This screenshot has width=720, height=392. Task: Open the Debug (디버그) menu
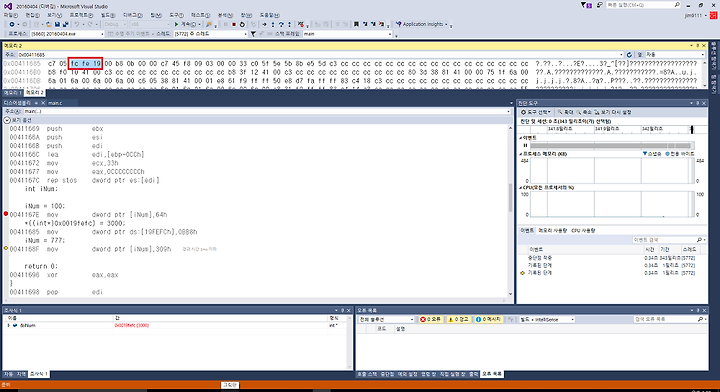coord(133,15)
